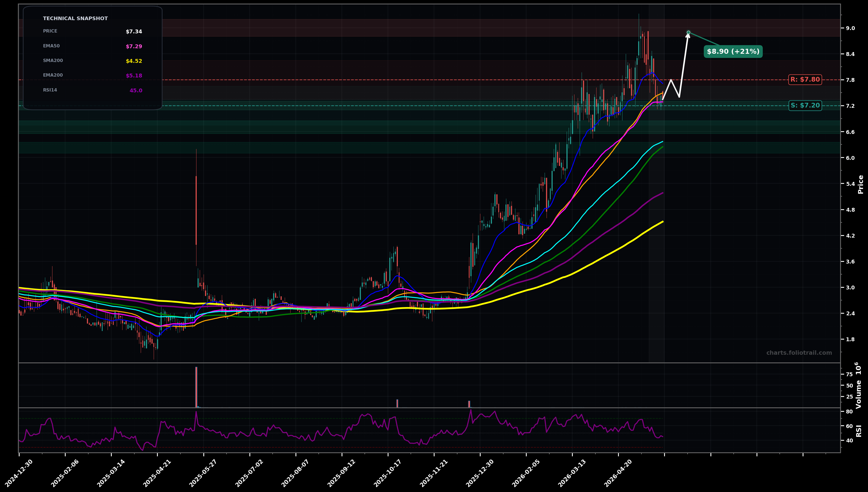868x492 pixels.
Task: Click the $8.90 (+21%) price target label
Action: coord(733,52)
